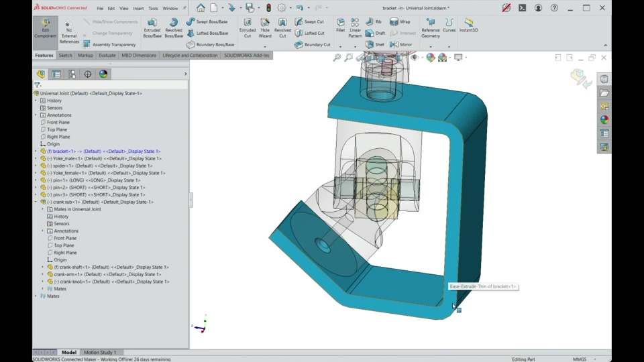Viewport: 644px width, 362px height.
Task: Select the Mirror tool
Action: tap(400, 44)
